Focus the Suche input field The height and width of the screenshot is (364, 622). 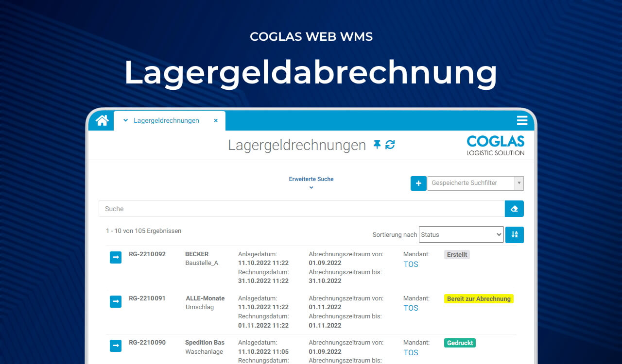point(302,209)
